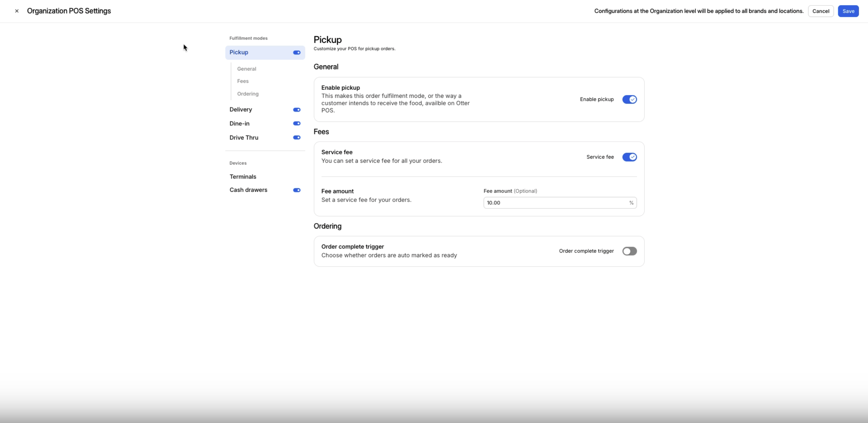The image size is (868, 423).
Task: Click the Ordering section heading
Action: click(327, 226)
